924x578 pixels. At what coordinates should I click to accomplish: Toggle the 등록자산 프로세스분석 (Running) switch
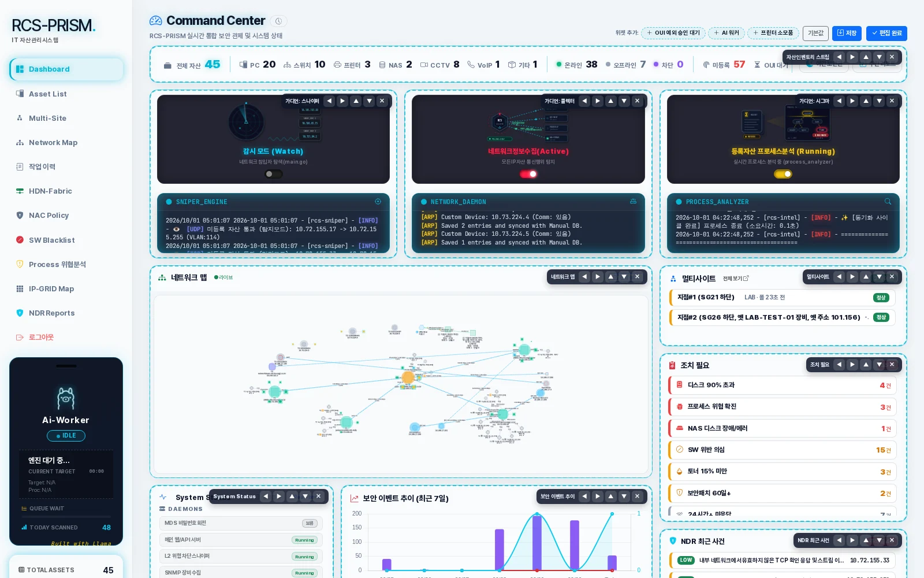pos(783,174)
